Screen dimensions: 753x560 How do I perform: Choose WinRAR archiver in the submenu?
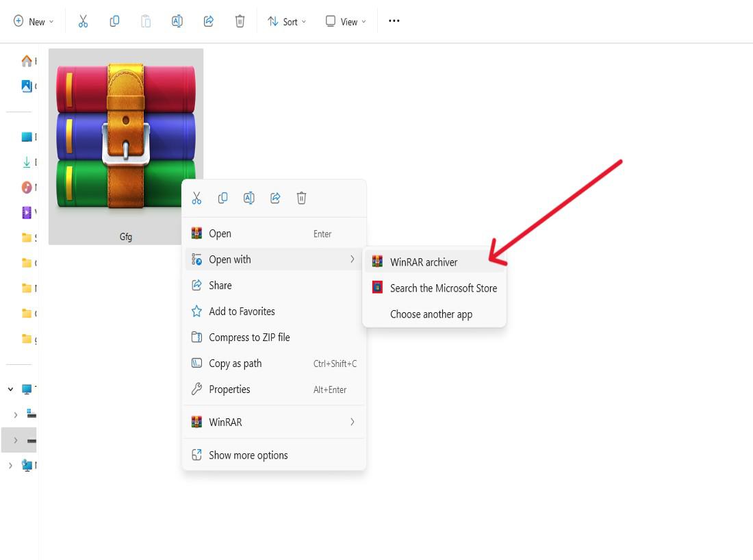click(435, 262)
